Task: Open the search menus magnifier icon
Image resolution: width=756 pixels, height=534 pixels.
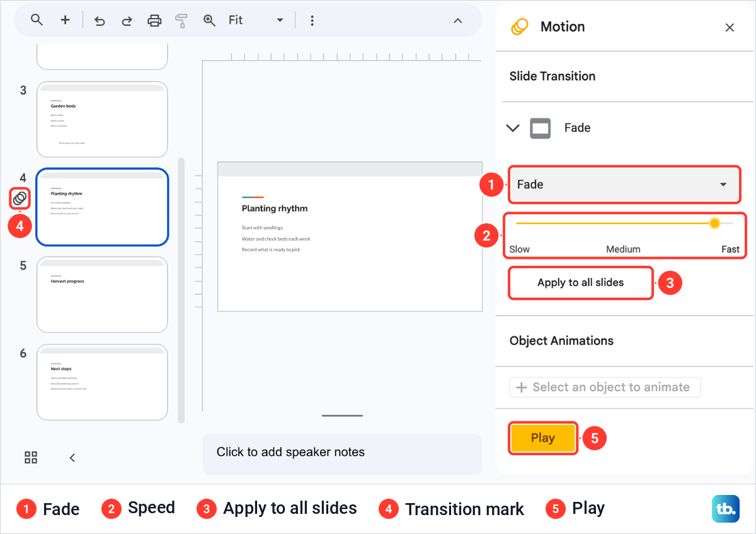Action: 37,20
